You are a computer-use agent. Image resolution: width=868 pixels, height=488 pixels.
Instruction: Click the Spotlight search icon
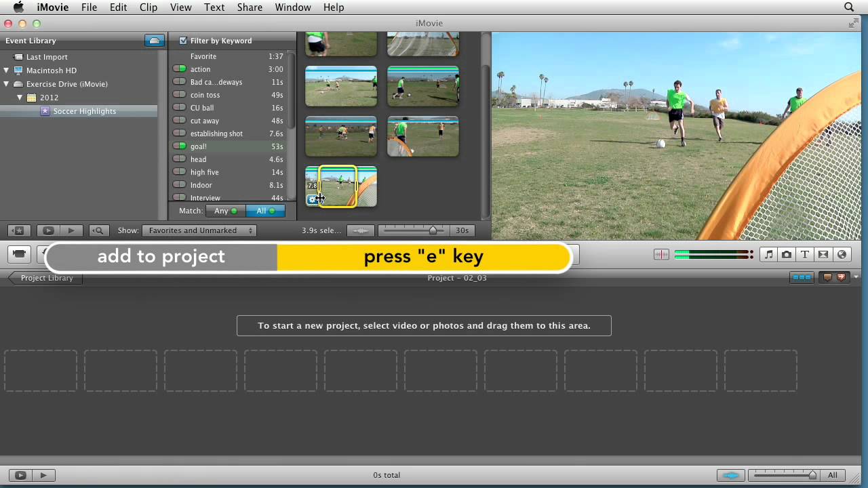(x=849, y=7)
